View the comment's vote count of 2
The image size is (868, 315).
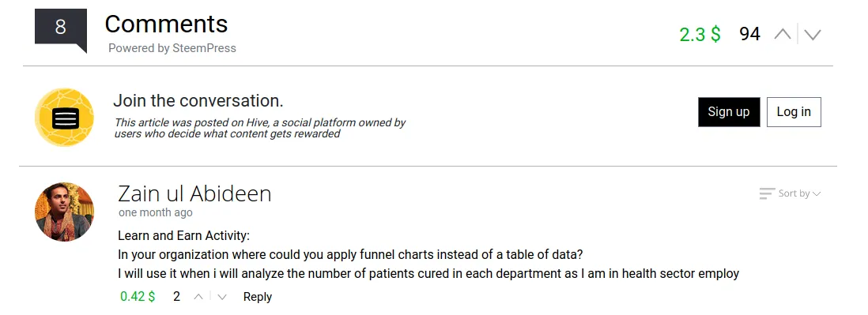[x=176, y=297]
